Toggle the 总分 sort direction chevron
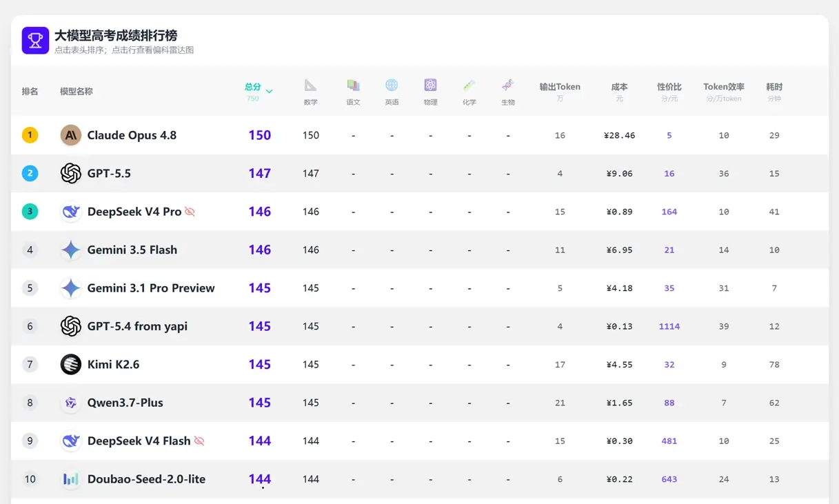This screenshot has width=839, height=504. coord(270,91)
